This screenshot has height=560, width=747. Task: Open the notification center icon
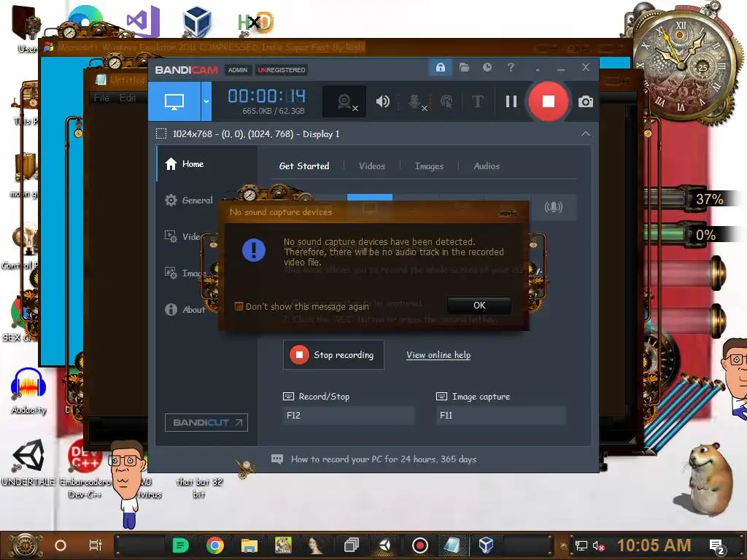(716, 547)
